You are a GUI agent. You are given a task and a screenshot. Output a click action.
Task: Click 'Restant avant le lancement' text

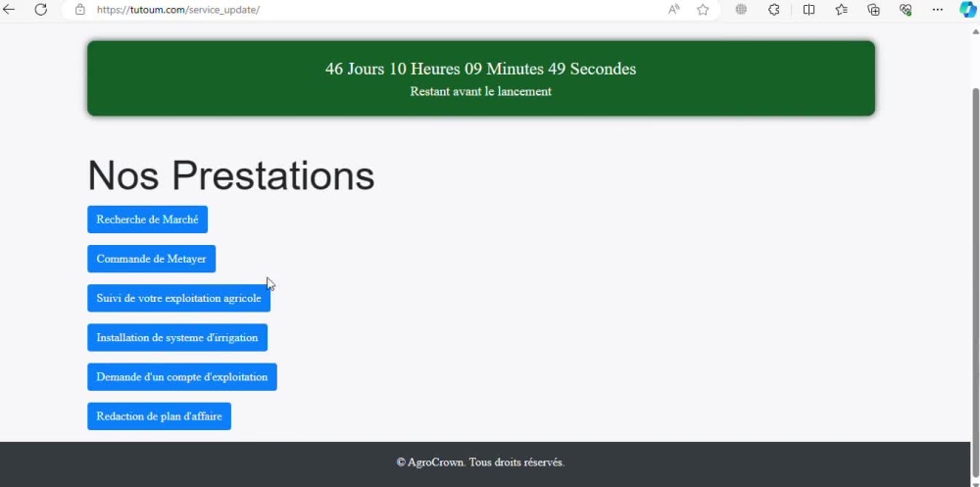tap(480, 91)
